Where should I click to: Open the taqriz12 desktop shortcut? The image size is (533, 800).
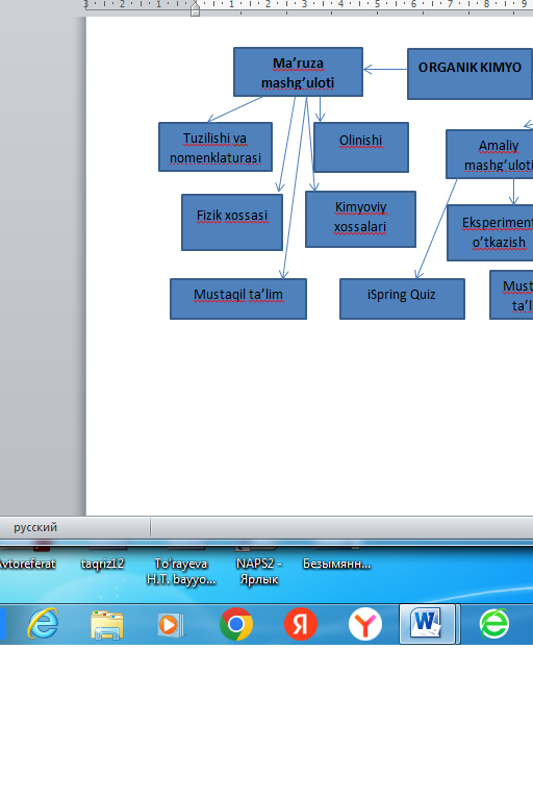(103, 564)
